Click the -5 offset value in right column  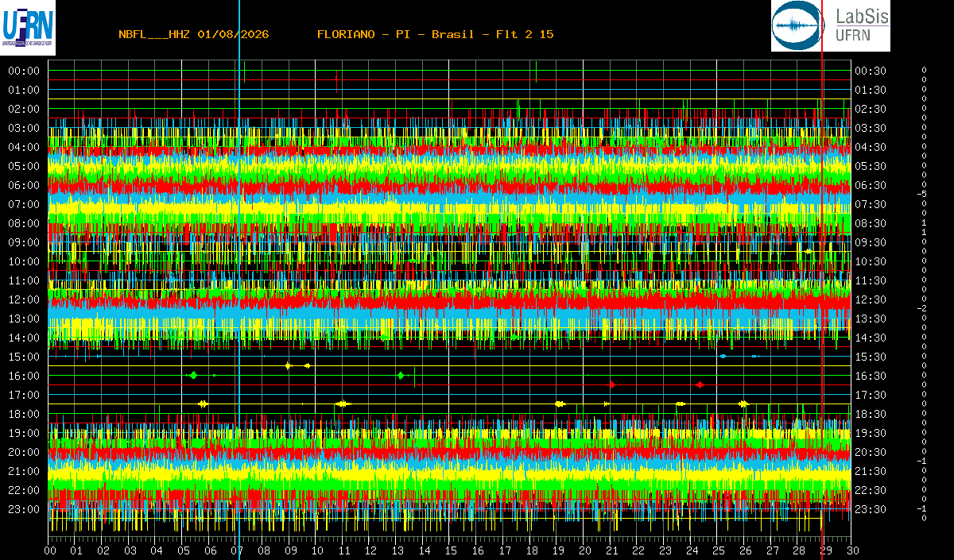point(922,194)
